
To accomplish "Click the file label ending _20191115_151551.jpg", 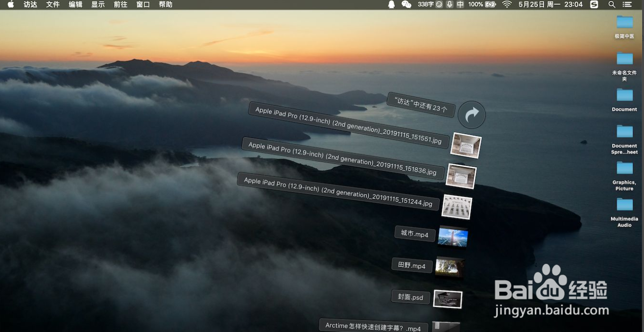I will [348, 125].
